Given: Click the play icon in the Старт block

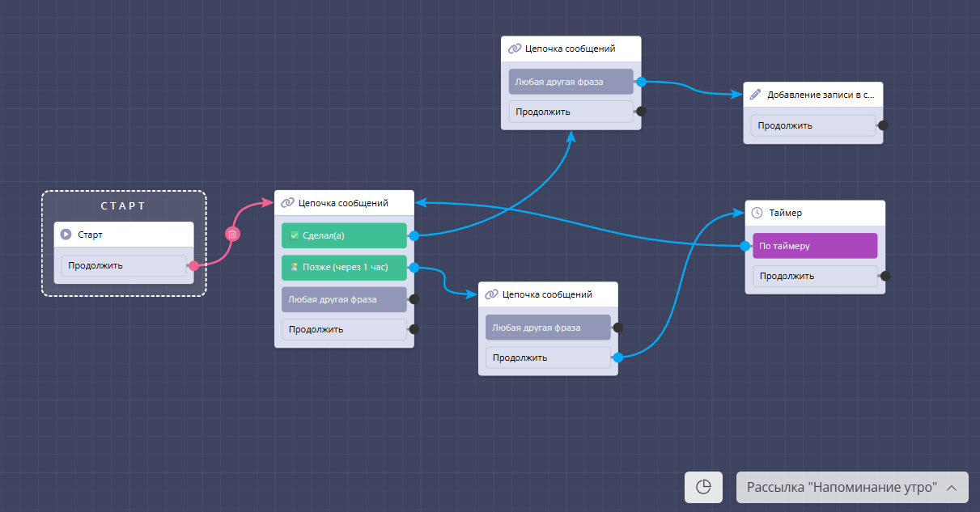Looking at the screenshot, I should tap(66, 235).
